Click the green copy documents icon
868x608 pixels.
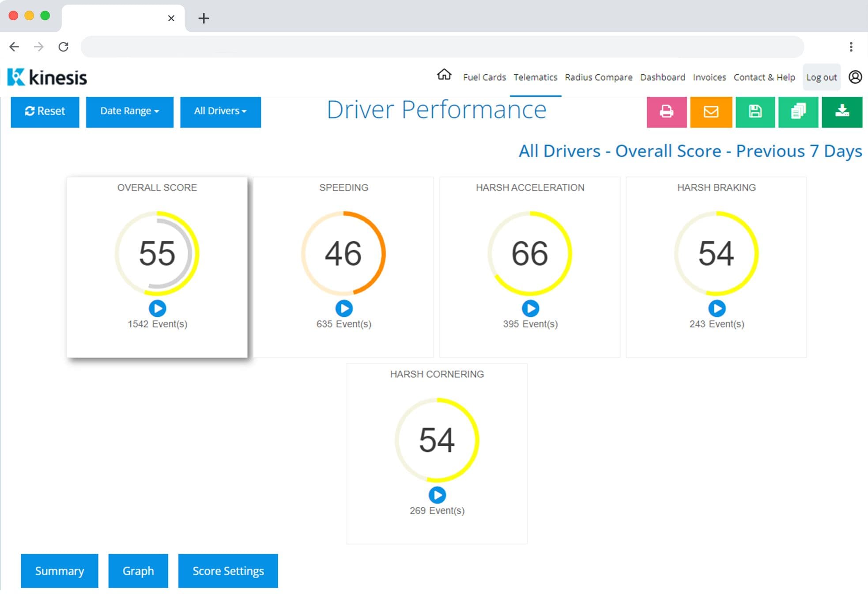click(x=798, y=112)
